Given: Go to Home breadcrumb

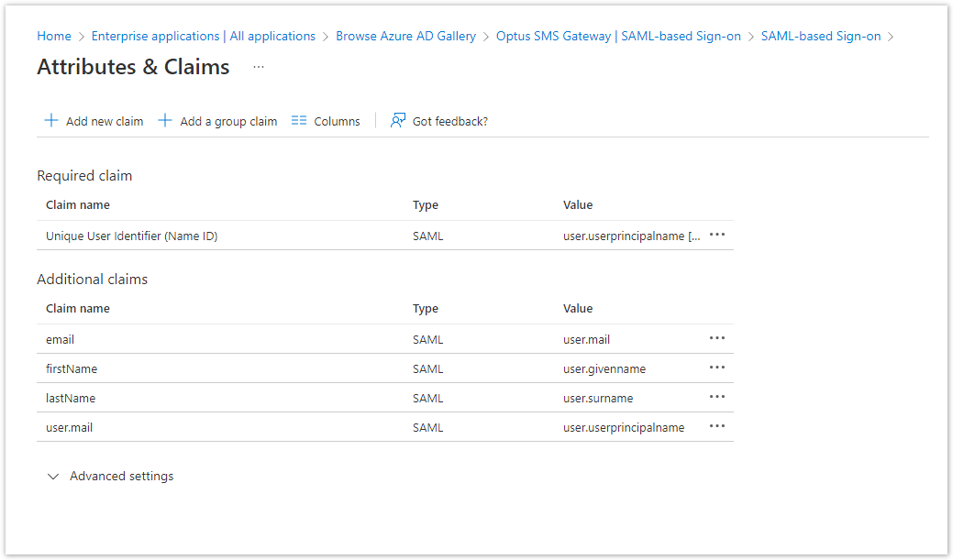Looking at the screenshot, I should 54,37.
